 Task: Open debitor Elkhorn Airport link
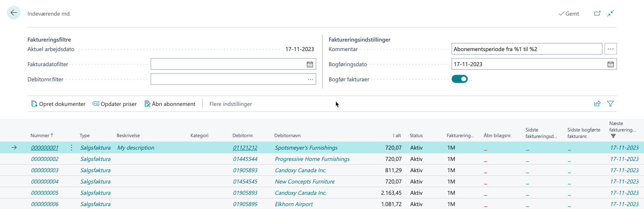click(294, 204)
